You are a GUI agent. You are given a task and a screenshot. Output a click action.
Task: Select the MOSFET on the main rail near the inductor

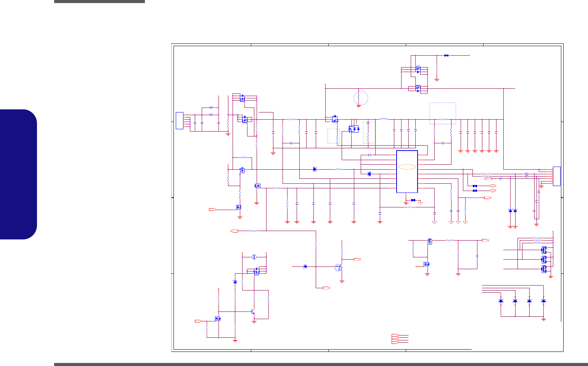tap(335, 119)
